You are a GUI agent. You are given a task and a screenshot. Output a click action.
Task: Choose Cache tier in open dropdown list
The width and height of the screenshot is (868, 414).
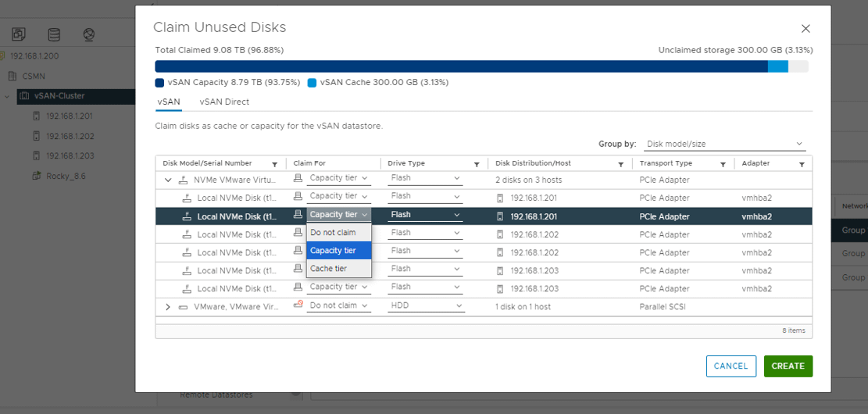(339, 269)
